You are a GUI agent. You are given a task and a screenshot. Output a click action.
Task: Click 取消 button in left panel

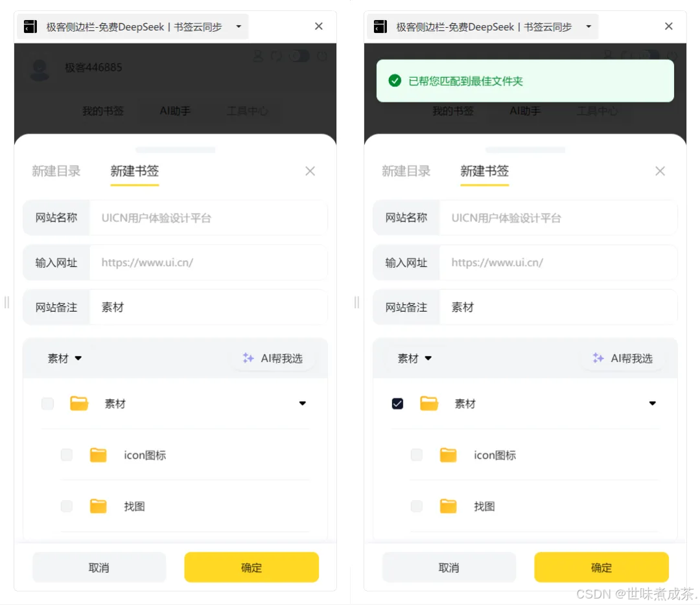(x=99, y=567)
